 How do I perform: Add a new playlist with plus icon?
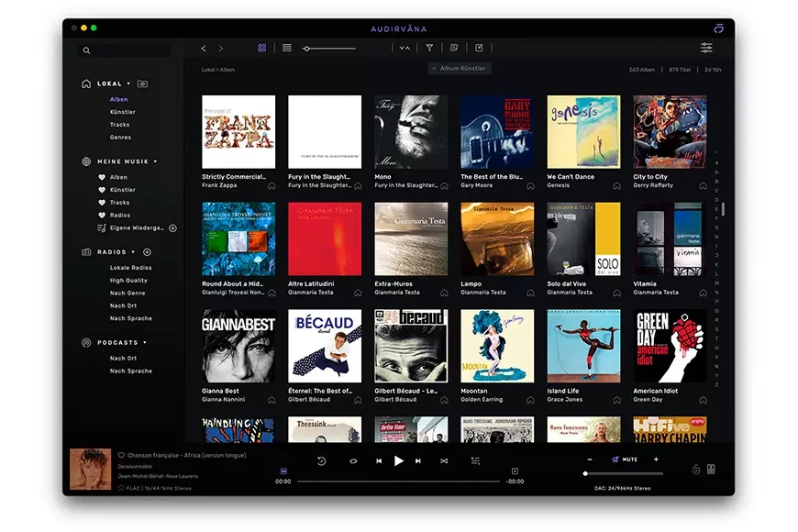[172, 227]
